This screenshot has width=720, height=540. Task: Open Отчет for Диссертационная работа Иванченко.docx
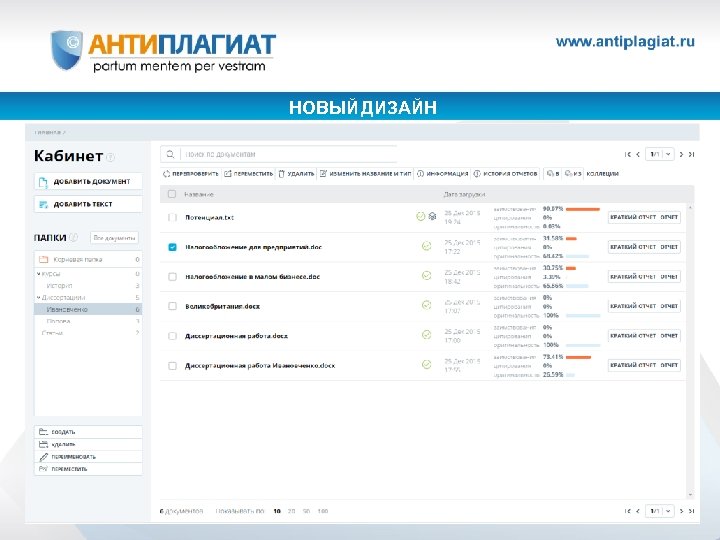pos(669,365)
